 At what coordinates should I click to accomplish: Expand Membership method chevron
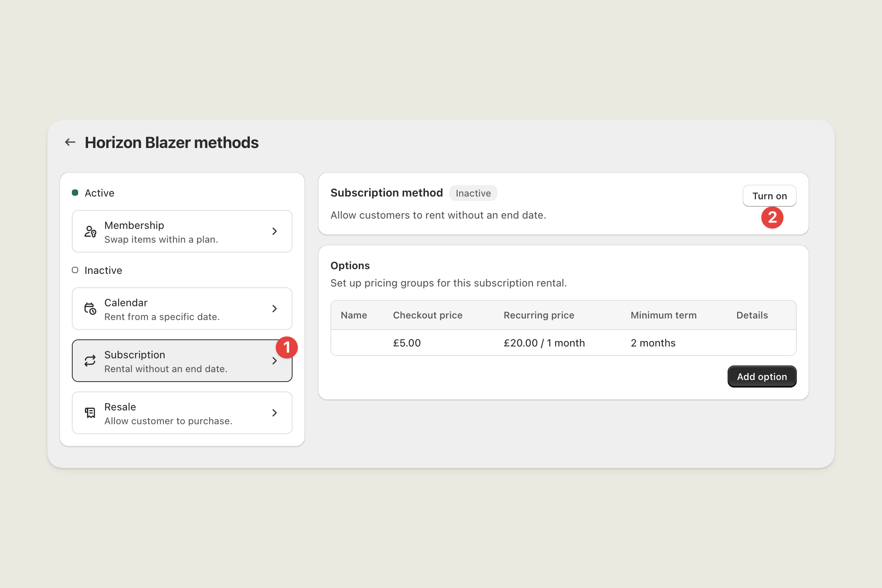coord(275,231)
